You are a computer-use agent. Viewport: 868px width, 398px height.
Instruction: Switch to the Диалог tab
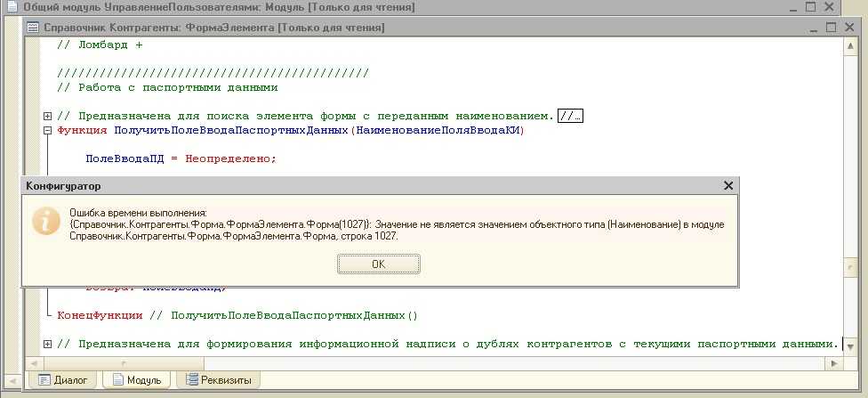coord(63,380)
